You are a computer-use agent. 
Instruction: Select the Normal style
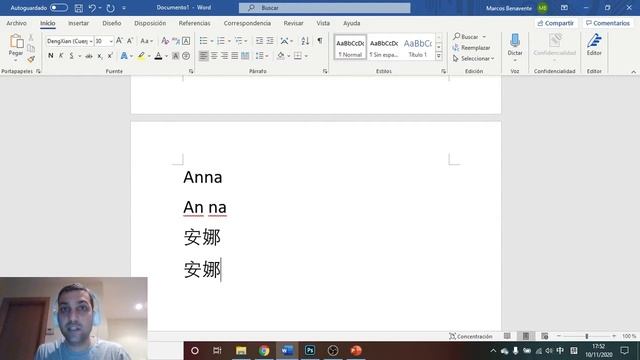coord(350,47)
